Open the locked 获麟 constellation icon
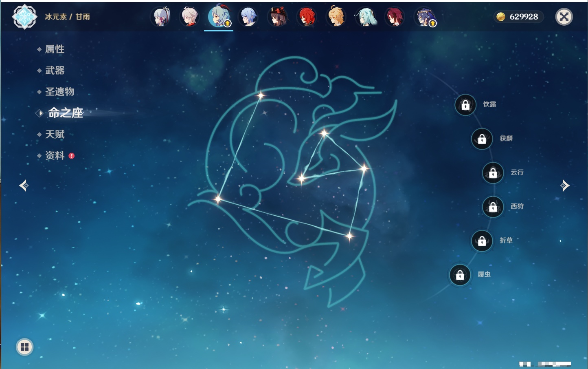Viewport: 588px width, 369px height. coord(482,139)
